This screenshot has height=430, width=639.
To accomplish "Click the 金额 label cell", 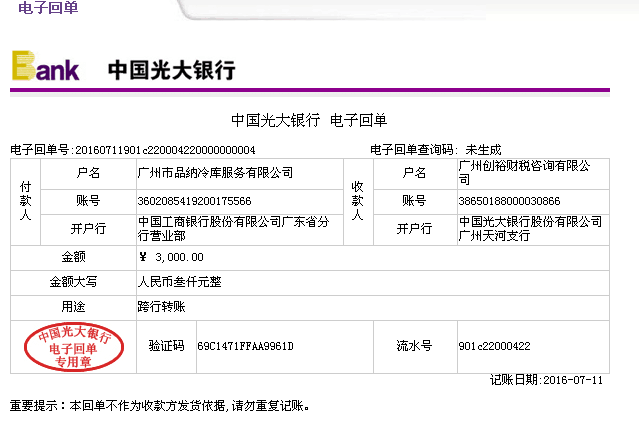I will pos(73,257).
